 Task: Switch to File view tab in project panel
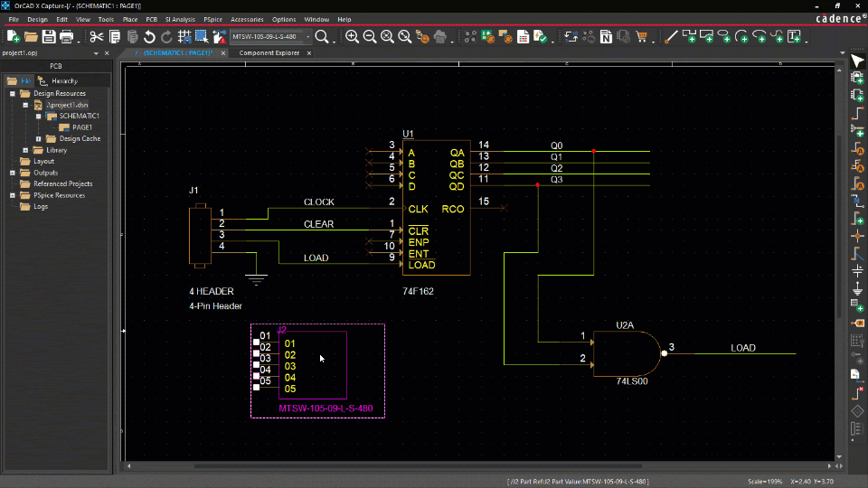click(x=19, y=80)
